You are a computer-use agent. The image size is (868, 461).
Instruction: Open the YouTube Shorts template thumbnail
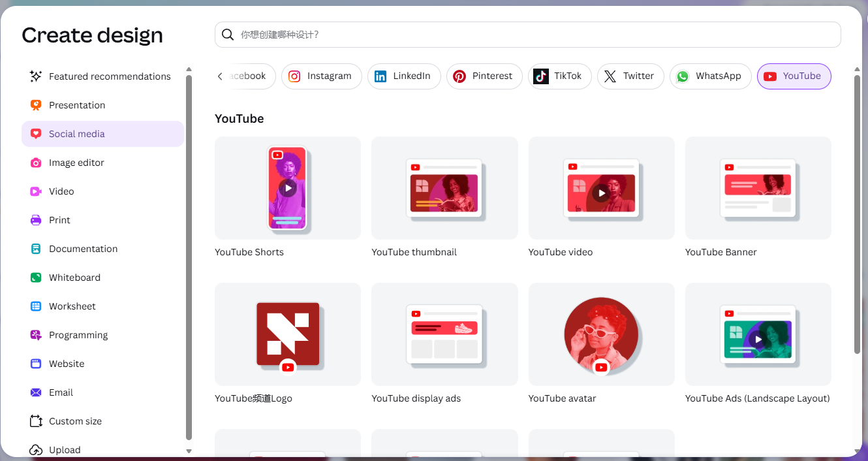[288, 188]
